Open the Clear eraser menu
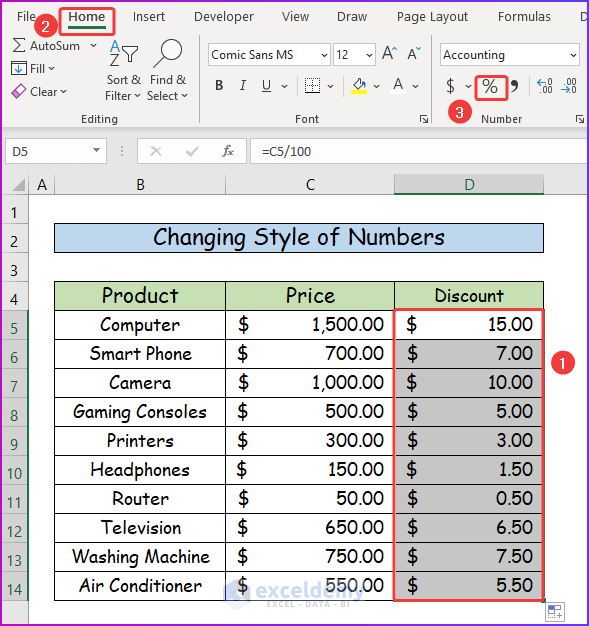Screen dimensions: 589x626 tap(38, 91)
